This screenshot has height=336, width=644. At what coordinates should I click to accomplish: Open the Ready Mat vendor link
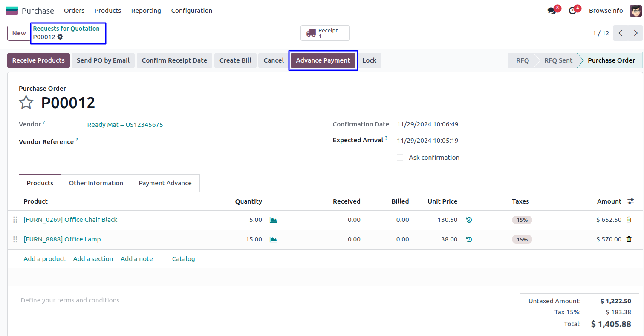[125, 125]
